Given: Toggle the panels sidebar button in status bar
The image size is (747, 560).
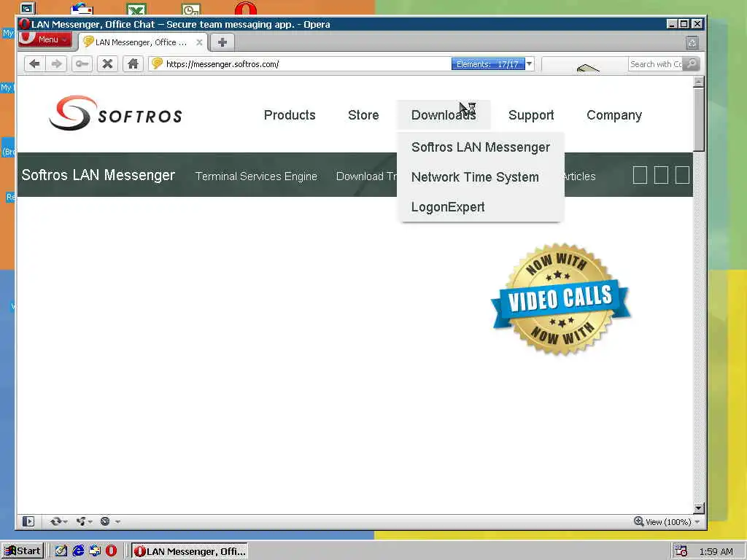Looking at the screenshot, I should pos(28,521).
